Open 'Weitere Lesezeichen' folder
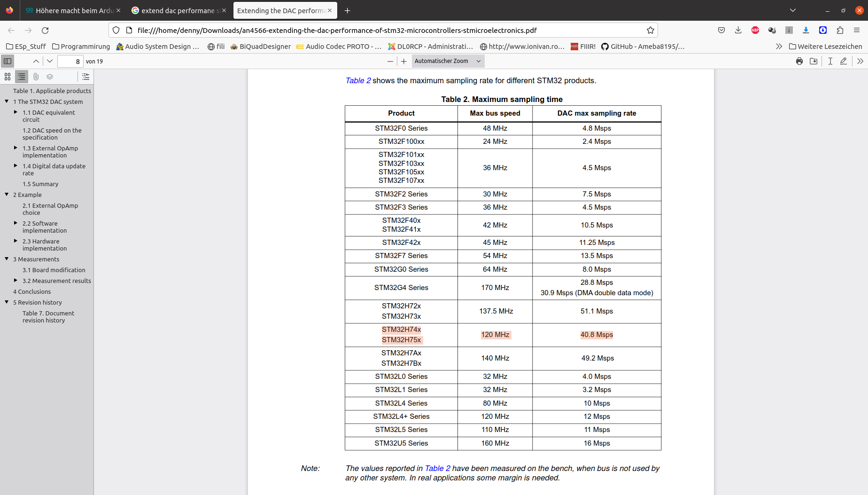Viewport: 868px width, 495px height. [x=826, y=46]
